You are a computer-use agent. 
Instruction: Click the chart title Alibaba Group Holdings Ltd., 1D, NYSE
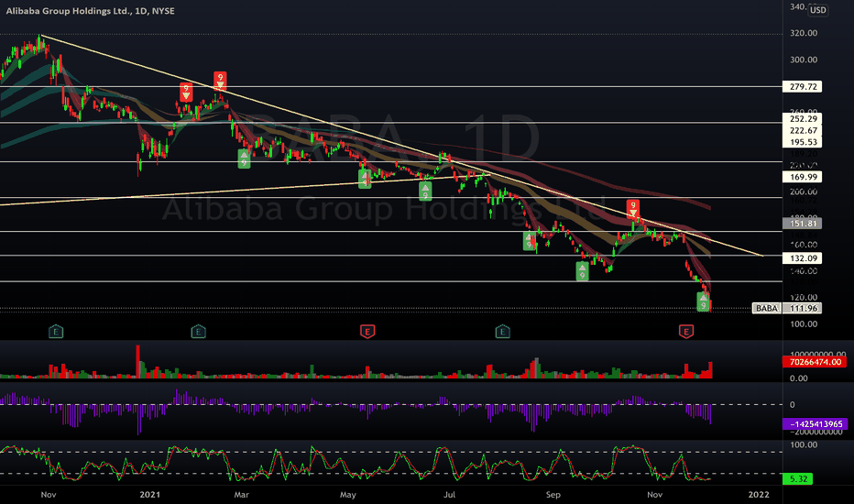pos(91,11)
